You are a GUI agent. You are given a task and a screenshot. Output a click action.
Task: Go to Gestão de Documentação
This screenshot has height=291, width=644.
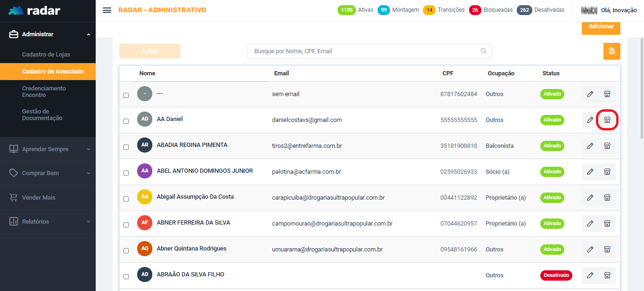(x=42, y=115)
